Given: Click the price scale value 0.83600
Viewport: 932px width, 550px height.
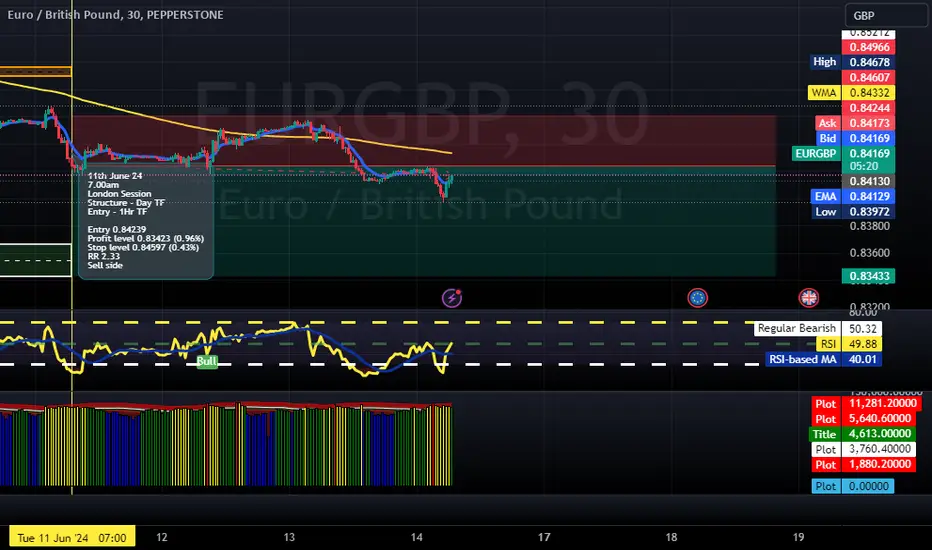Looking at the screenshot, I should [x=870, y=253].
